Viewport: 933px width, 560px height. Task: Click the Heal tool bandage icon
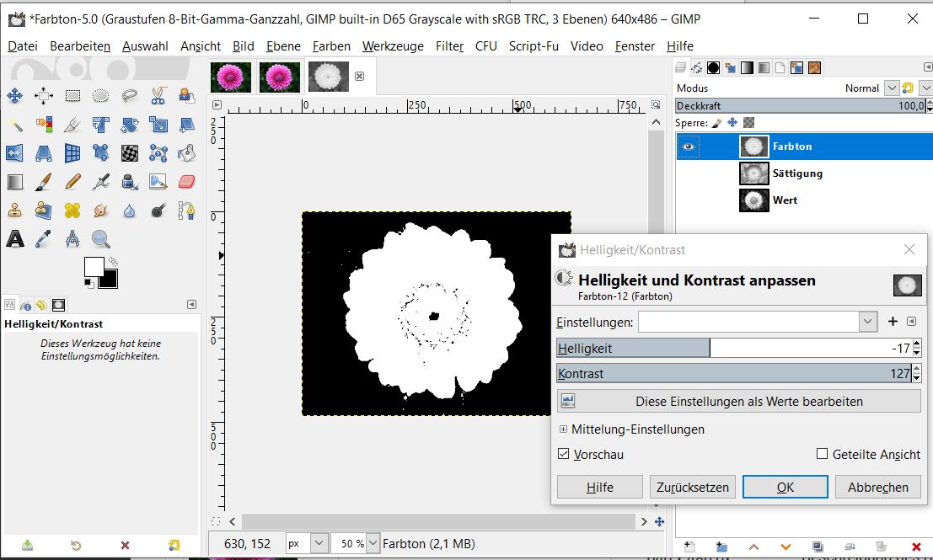[72, 210]
